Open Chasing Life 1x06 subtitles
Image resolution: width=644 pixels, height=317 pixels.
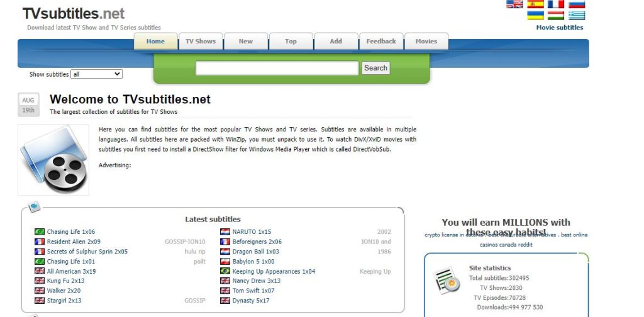(70, 231)
